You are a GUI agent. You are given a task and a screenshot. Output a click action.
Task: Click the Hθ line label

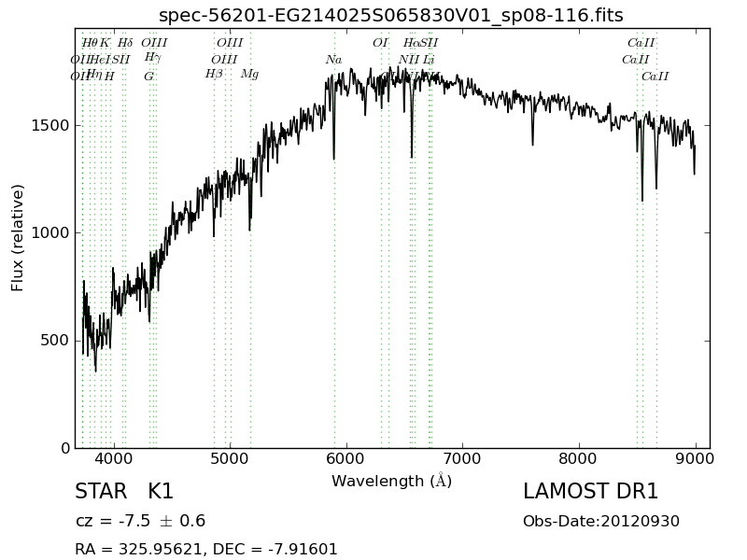coord(90,43)
